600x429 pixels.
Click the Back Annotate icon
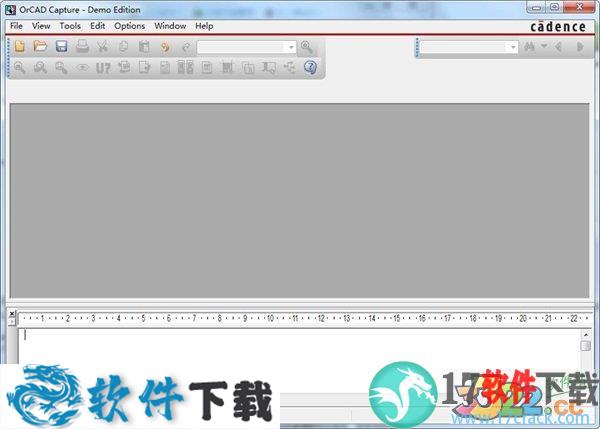point(124,67)
